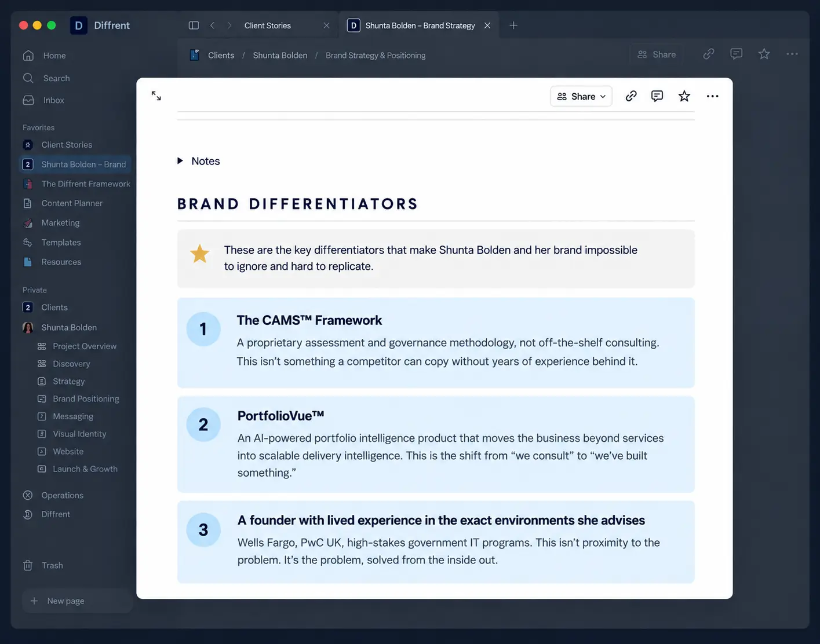Go back with the left chevron
This screenshot has width=820, height=644.
pyautogui.click(x=213, y=25)
